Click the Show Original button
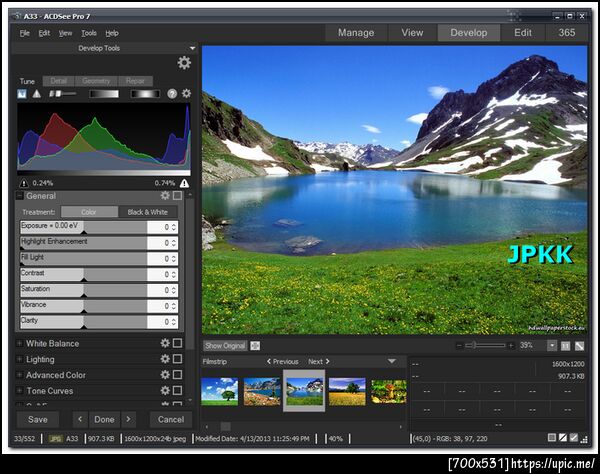This screenshot has width=600, height=474. click(225, 346)
